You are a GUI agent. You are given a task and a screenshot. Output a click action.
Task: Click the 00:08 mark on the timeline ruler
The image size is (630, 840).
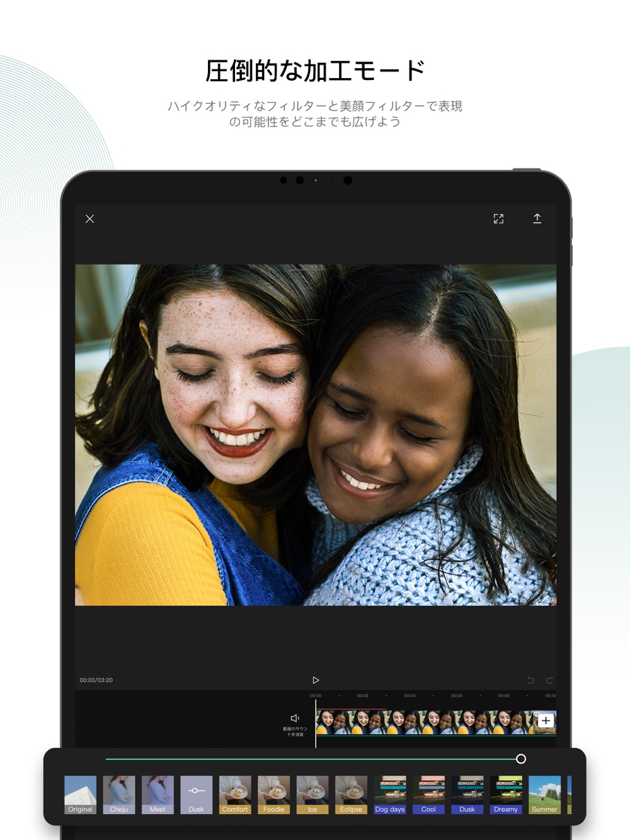coord(504,696)
